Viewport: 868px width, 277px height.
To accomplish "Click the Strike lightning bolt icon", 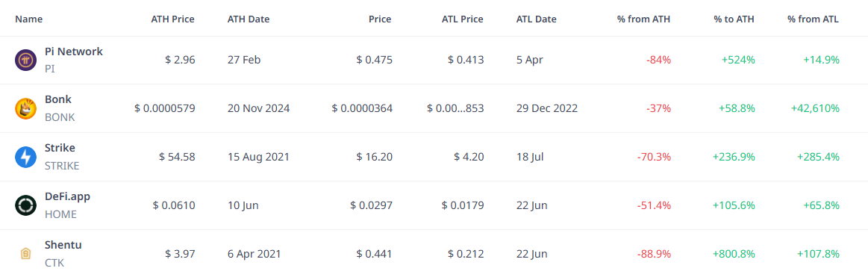I will coord(25,158).
